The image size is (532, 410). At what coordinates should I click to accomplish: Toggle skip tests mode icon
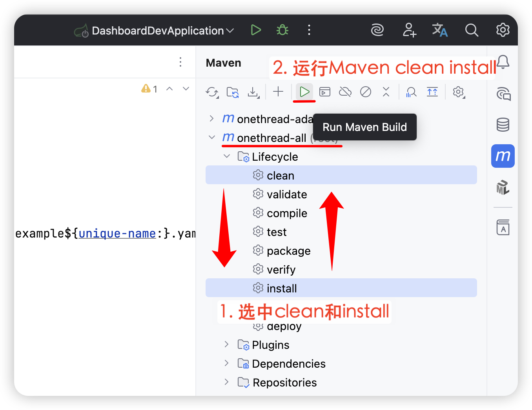[x=366, y=92]
